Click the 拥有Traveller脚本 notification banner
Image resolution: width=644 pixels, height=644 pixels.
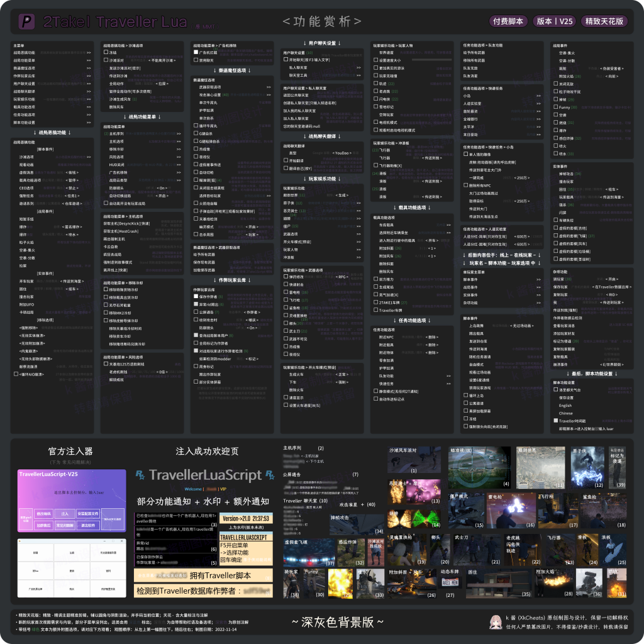pos(203,575)
